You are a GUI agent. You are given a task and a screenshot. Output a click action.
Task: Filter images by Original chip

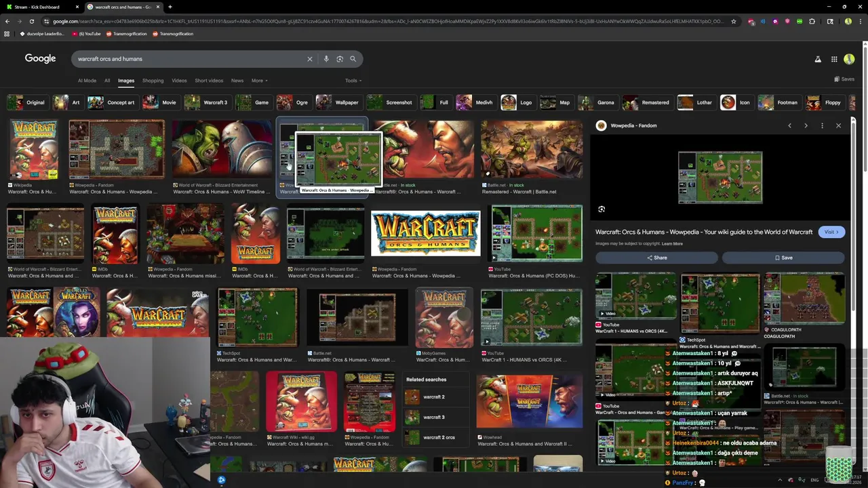pyautogui.click(x=26, y=102)
